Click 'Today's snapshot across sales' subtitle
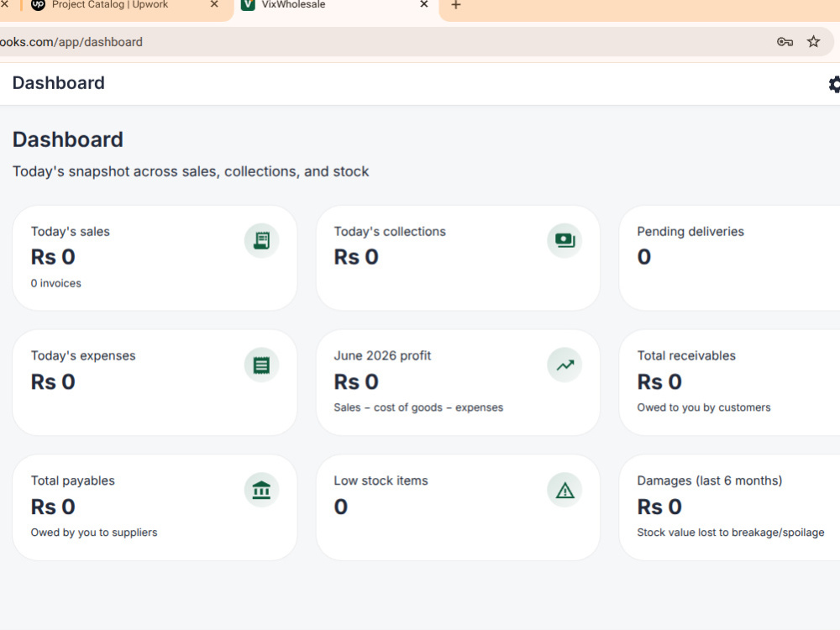 pos(191,171)
